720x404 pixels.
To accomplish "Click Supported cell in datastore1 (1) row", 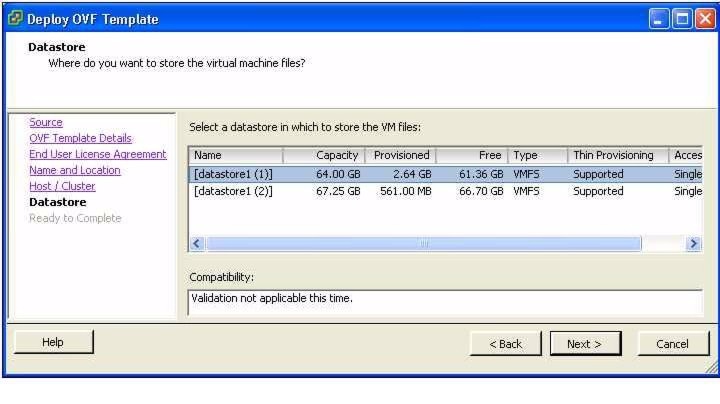I will point(598,174).
